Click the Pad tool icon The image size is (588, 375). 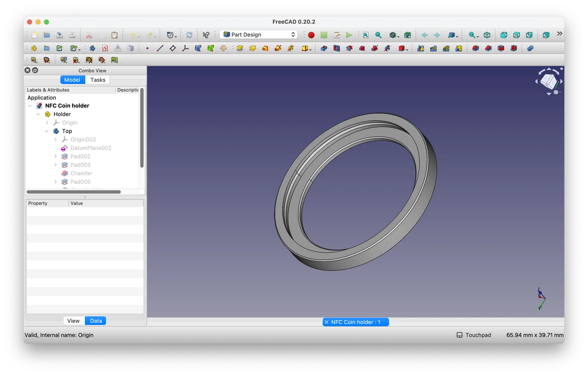point(240,48)
